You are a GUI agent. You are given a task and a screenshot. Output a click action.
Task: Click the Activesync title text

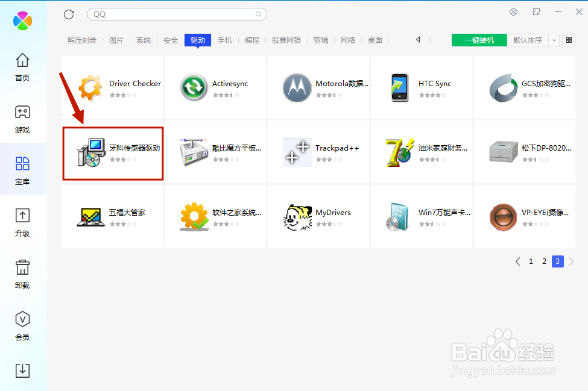pyautogui.click(x=230, y=84)
